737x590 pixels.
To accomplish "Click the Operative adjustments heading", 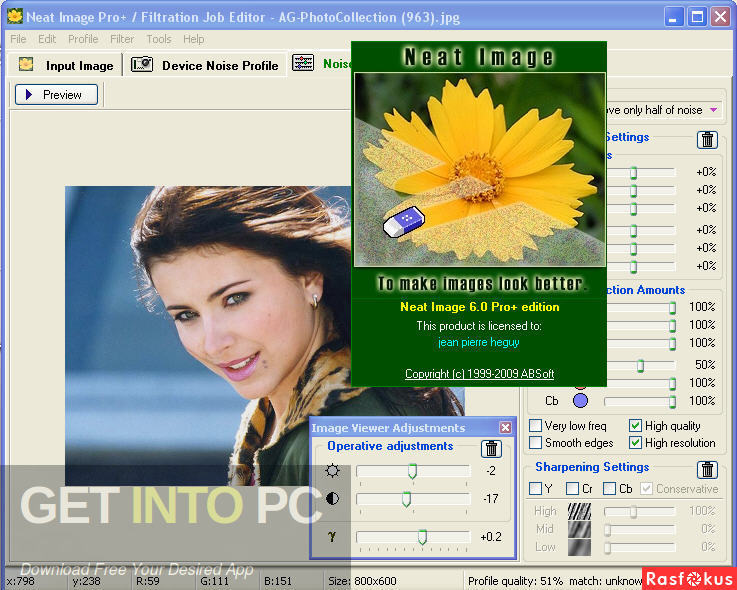I will click(x=390, y=446).
